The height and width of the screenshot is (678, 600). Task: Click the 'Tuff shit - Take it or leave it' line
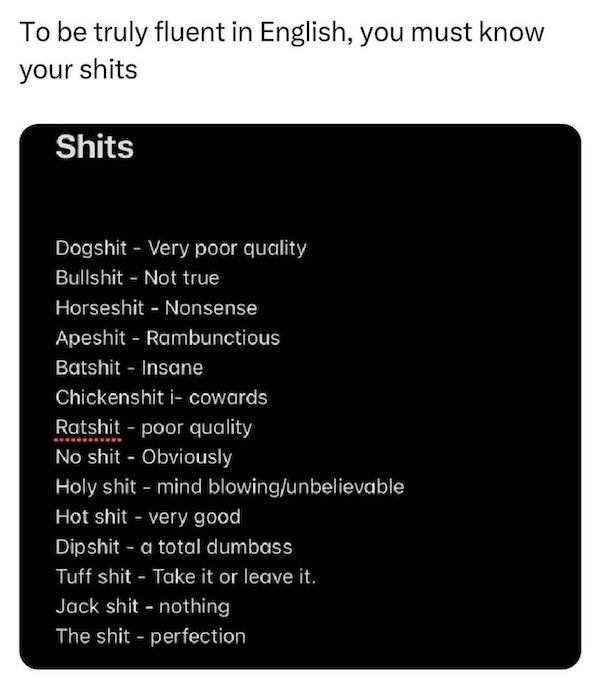(186, 577)
